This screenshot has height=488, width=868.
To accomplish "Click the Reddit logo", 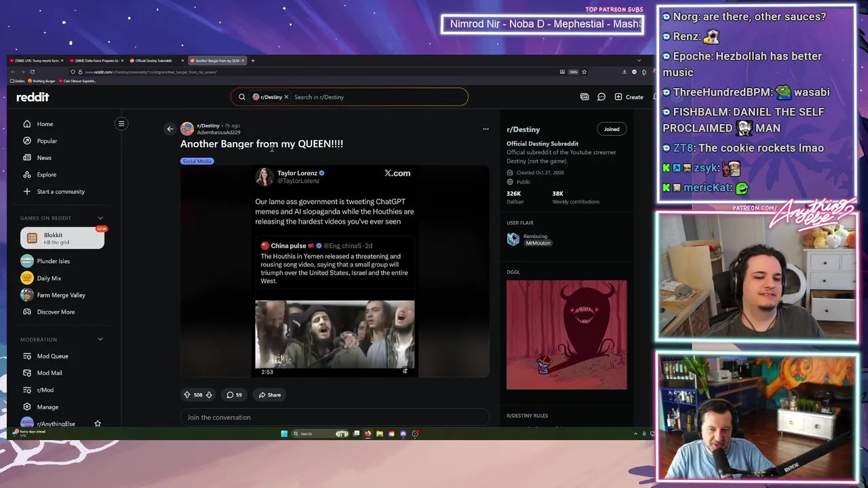I will coord(33,97).
